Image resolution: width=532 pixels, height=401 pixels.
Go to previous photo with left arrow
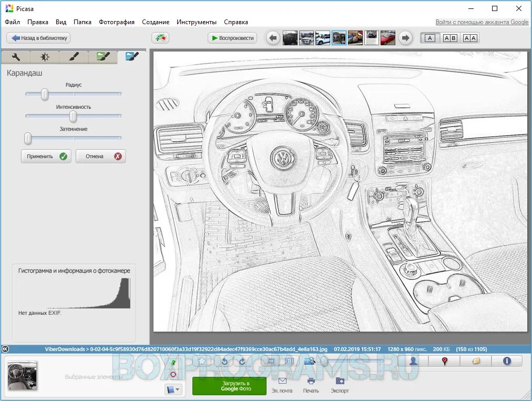[273, 38]
